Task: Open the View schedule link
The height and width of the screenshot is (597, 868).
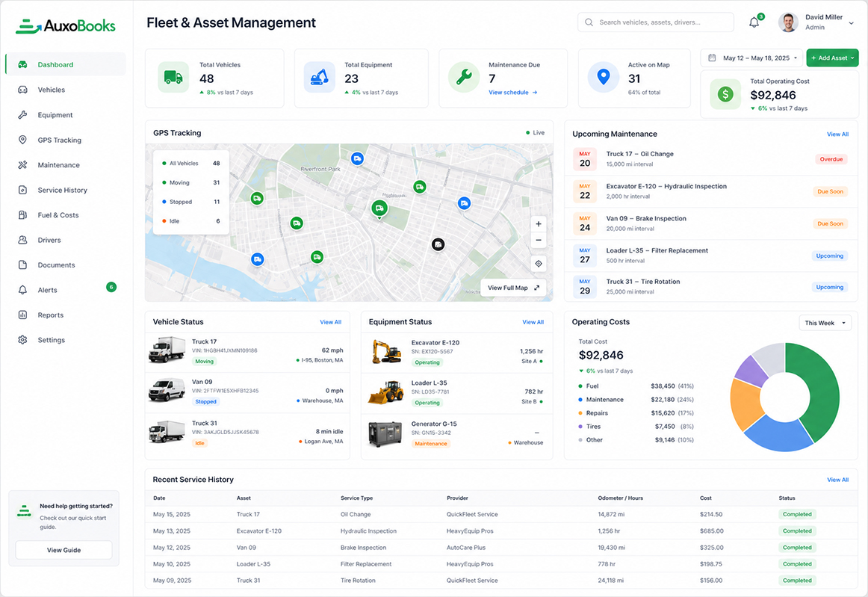Action: tap(512, 93)
